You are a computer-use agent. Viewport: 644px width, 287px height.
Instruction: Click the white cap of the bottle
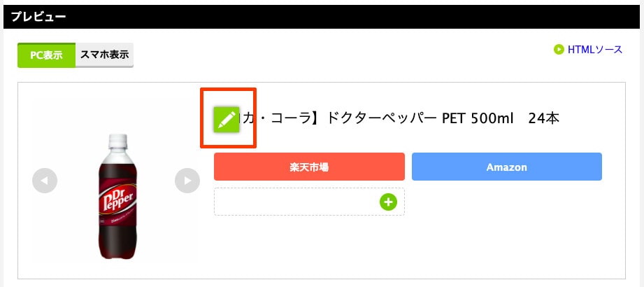click(116, 140)
